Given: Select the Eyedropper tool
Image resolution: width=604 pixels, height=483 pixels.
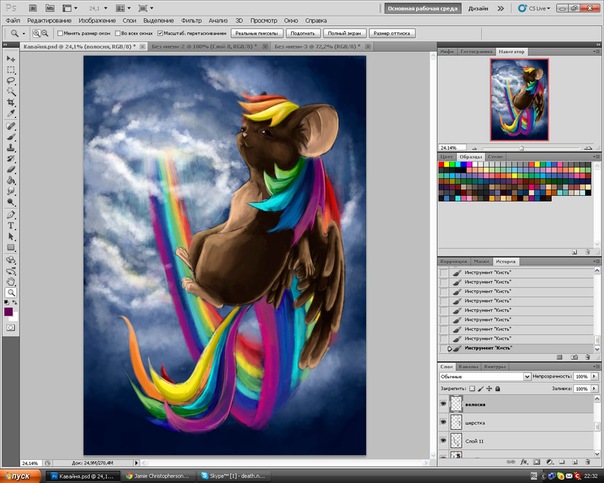Looking at the screenshot, I should tap(11, 113).
